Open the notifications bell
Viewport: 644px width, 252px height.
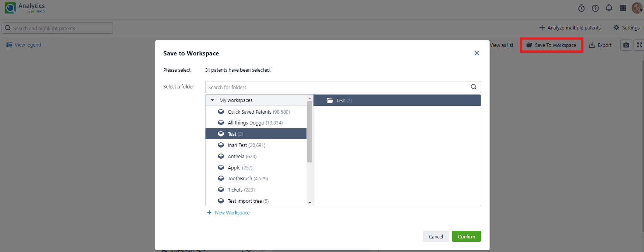click(x=609, y=8)
